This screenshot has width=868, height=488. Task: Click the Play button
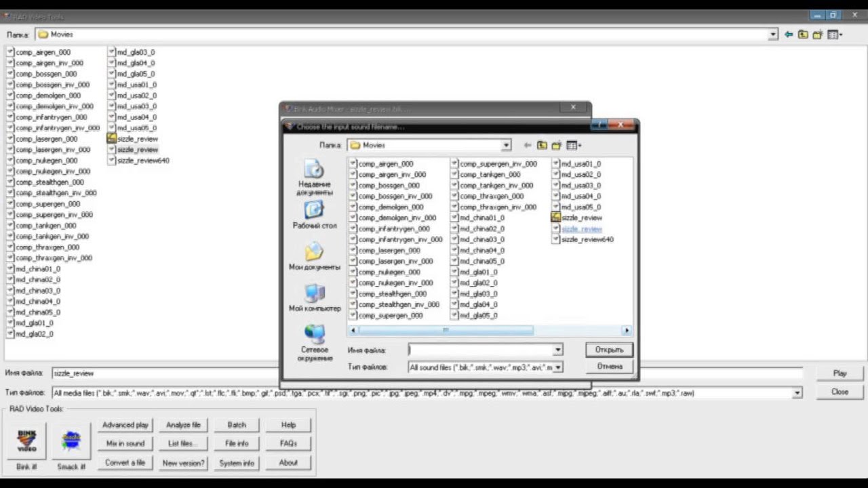pyautogui.click(x=840, y=373)
